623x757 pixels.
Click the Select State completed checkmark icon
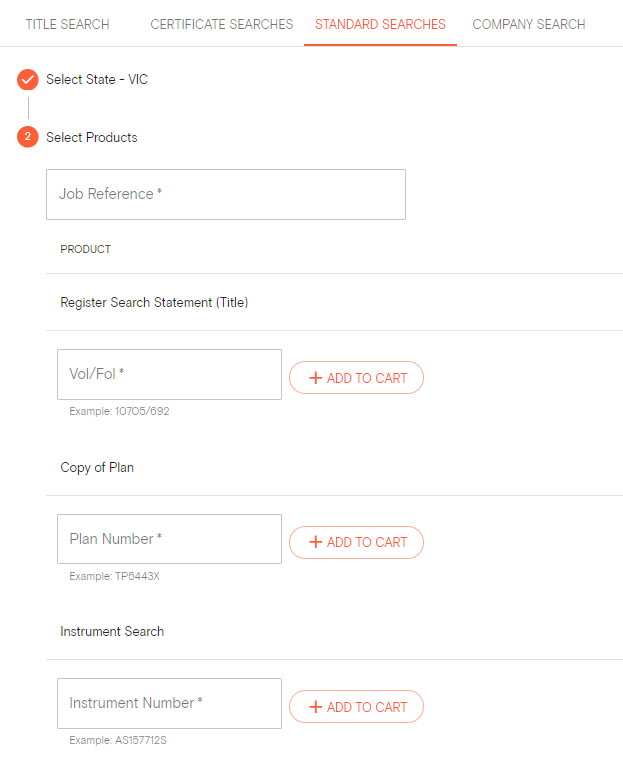tap(28, 80)
